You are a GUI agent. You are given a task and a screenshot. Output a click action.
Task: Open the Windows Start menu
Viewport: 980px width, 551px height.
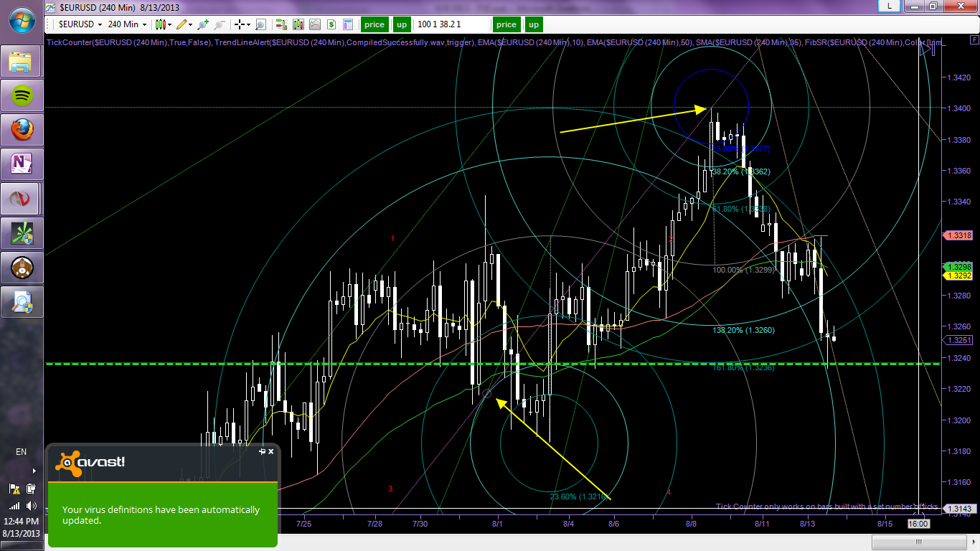point(22,20)
